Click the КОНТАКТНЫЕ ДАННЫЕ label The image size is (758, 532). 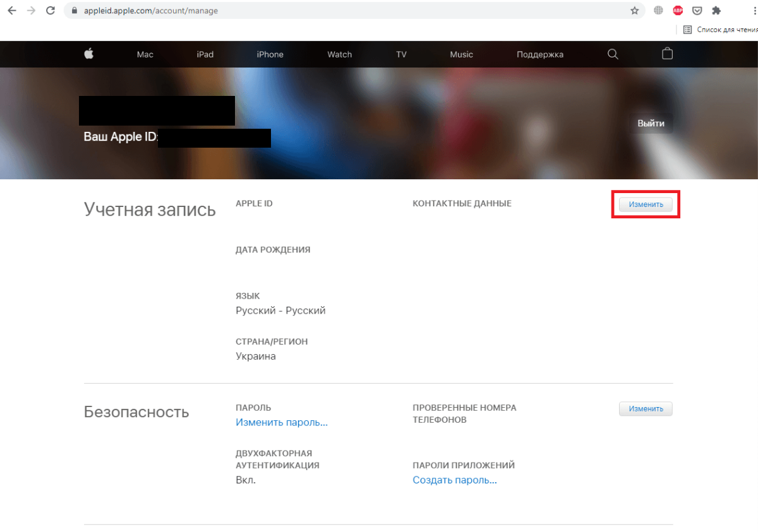462,204
